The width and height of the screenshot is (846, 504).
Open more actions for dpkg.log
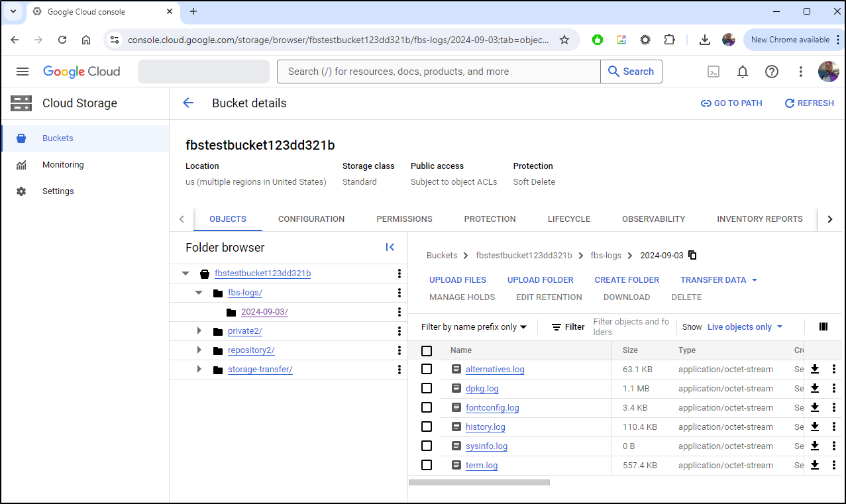pos(834,388)
